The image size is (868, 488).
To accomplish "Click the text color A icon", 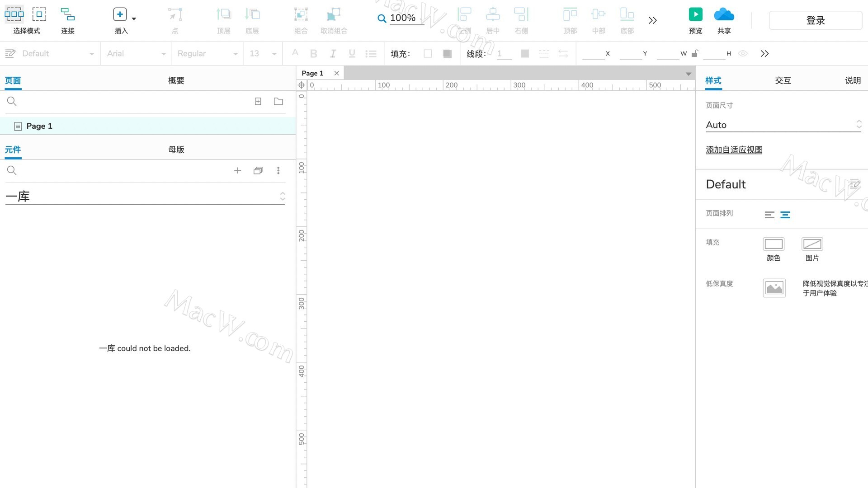I will pos(295,53).
